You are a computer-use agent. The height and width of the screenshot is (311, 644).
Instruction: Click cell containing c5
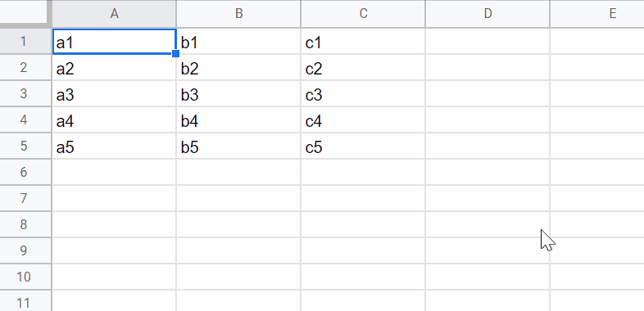363,146
